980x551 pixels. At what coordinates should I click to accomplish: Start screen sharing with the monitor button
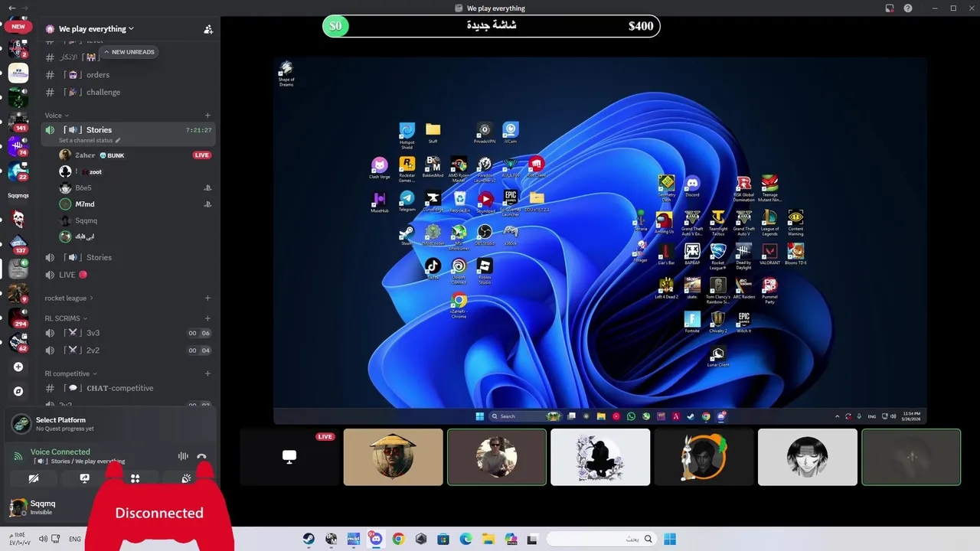[x=84, y=478]
